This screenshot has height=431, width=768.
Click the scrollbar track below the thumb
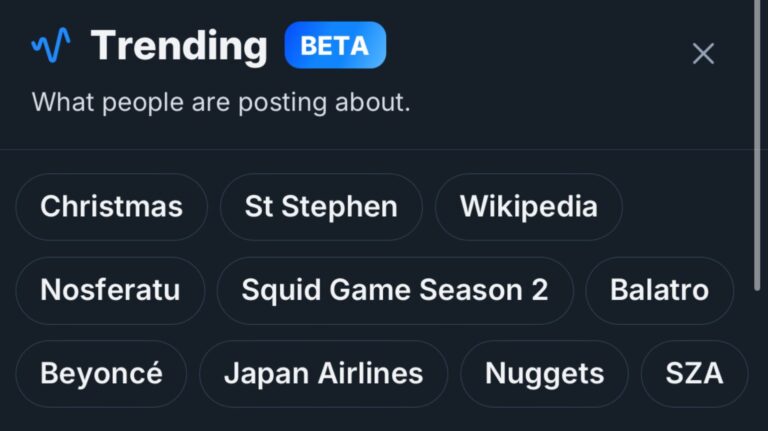point(758,362)
